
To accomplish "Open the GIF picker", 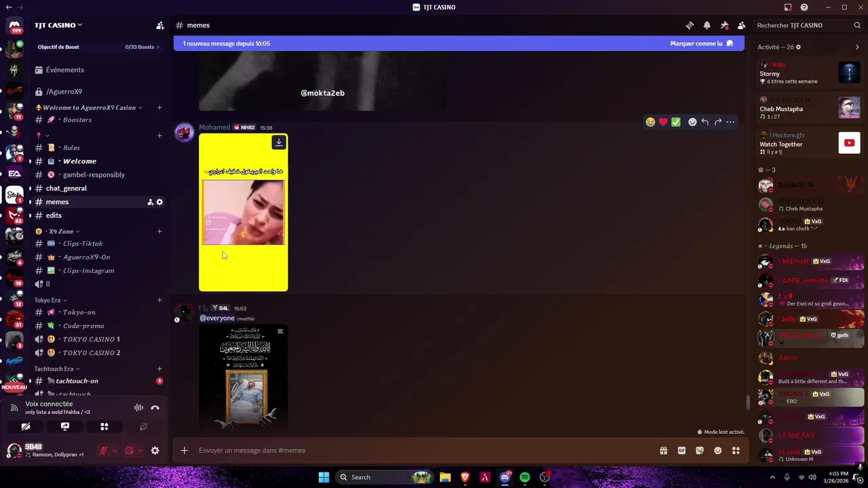I will pyautogui.click(x=682, y=450).
